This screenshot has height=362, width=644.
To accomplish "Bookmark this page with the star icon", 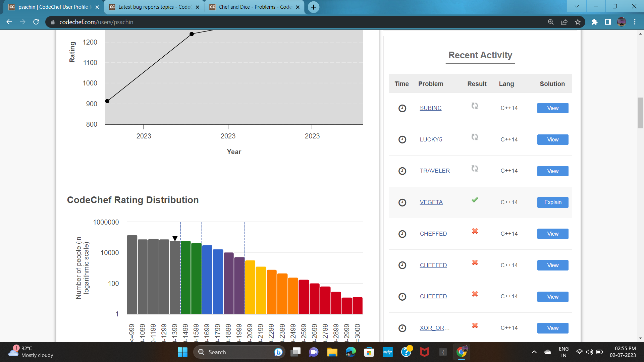I will click(x=578, y=22).
